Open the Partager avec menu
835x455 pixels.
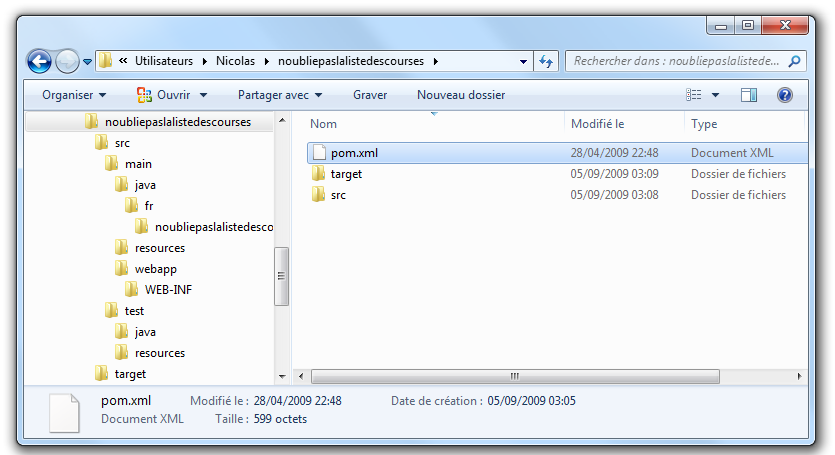pos(279,95)
